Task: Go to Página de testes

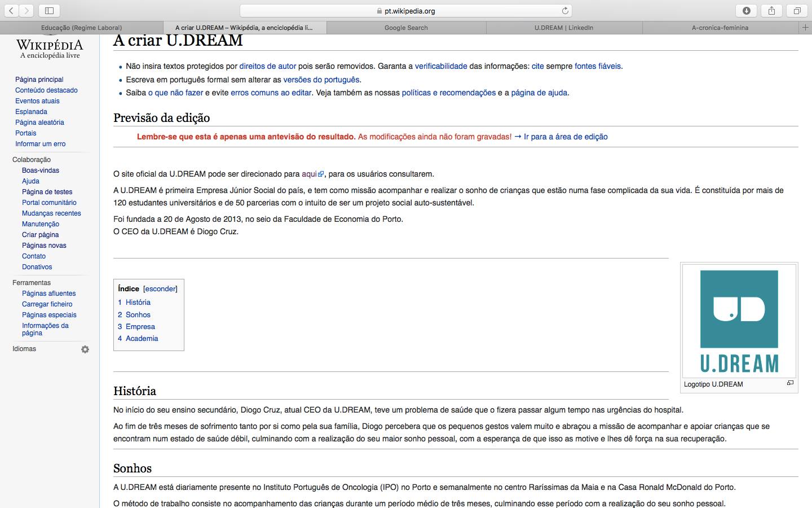Action: click(x=47, y=192)
